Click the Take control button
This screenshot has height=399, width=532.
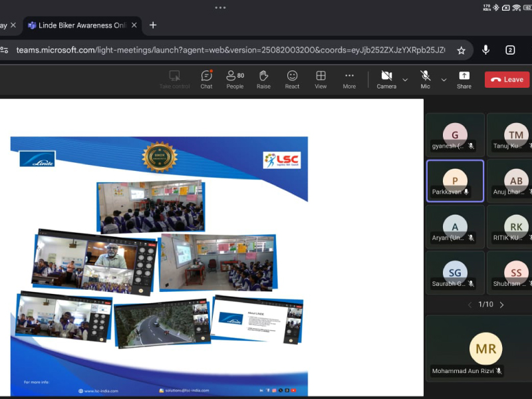pos(174,79)
